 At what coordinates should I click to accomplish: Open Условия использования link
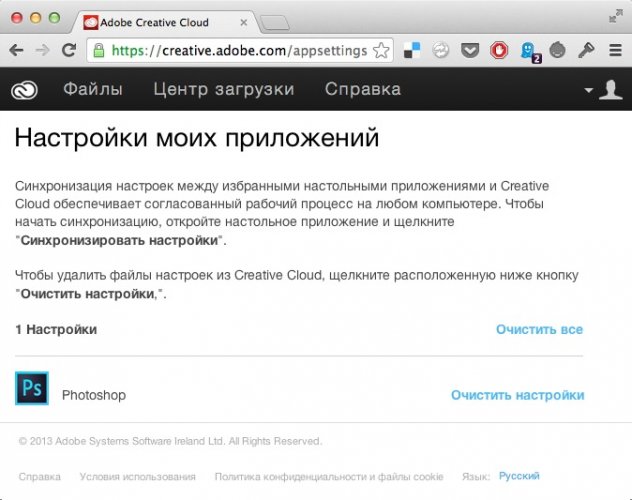[x=137, y=477]
